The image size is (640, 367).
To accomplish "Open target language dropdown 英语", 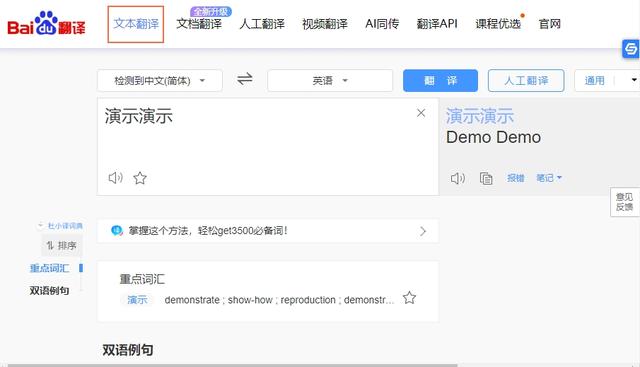I will (x=330, y=80).
